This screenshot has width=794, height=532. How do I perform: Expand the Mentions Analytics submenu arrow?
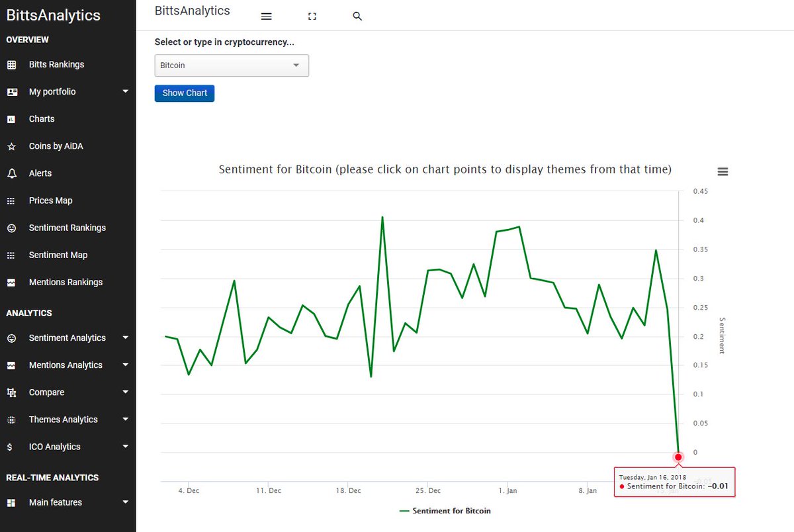[126, 365]
